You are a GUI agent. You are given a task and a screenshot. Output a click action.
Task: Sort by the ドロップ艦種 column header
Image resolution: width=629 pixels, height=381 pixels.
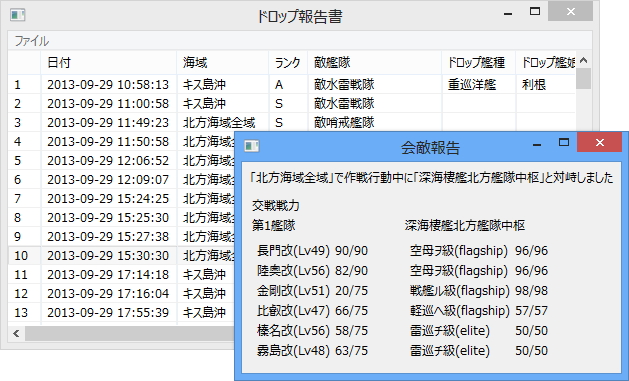479,63
